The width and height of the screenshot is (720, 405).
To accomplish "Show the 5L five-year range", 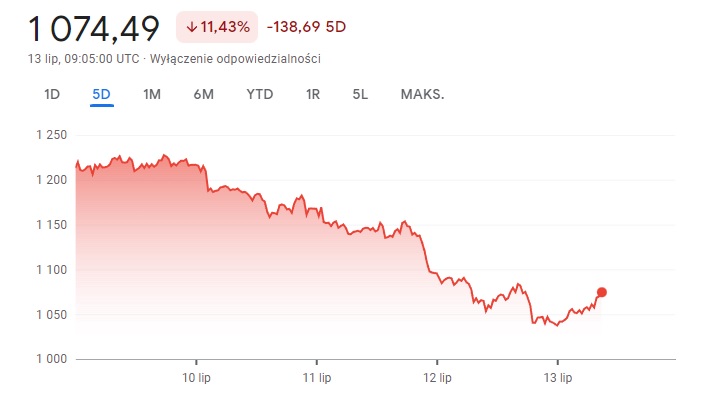I will pyautogui.click(x=360, y=95).
